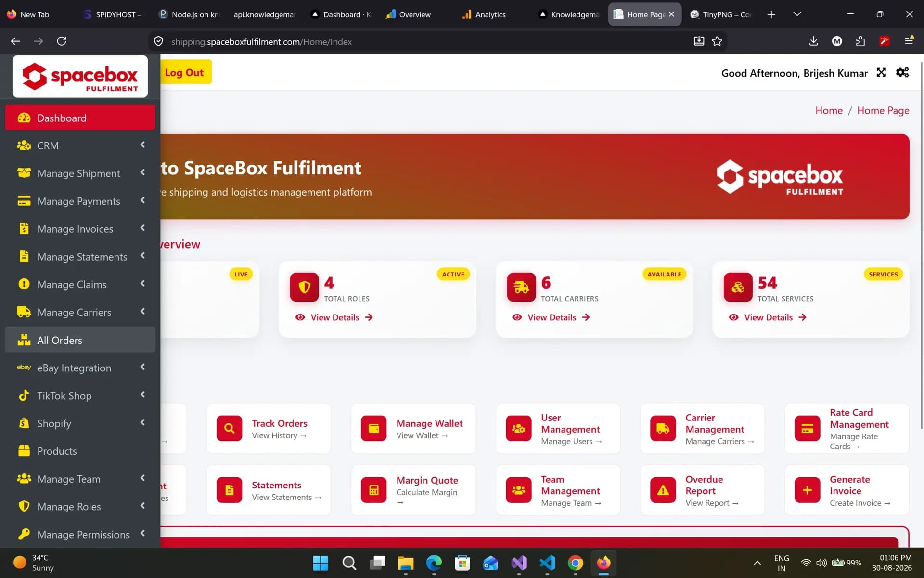
Task: Open the Carrier Management card
Action: (x=702, y=428)
